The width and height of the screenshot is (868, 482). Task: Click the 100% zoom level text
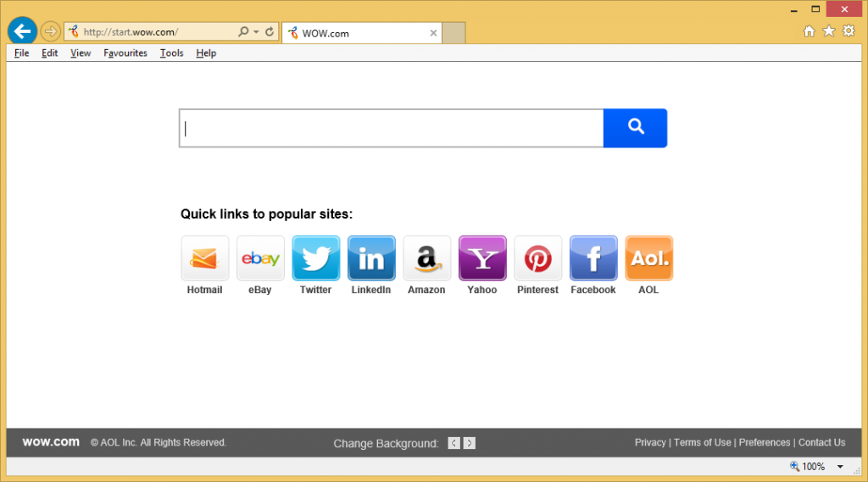pyautogui.click(x=813, y=467)
